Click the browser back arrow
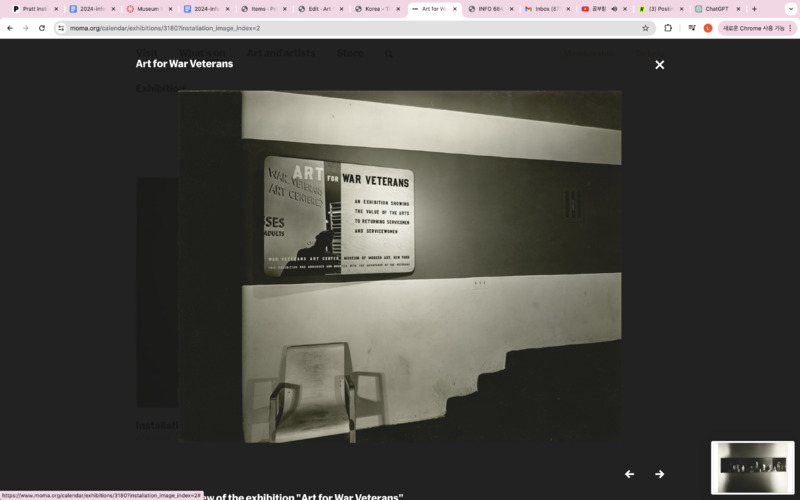Screen dimensions: 800x500 (10, 28)
